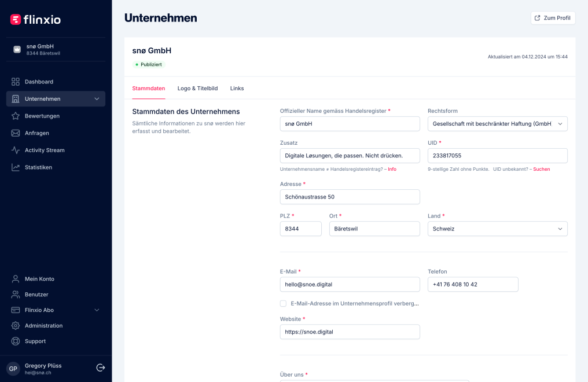Image resolution: width=588 pixels, height=382 pixels.
Task: Click the E-Mail field hello@snoe.digital
Action: click(350, 285)
